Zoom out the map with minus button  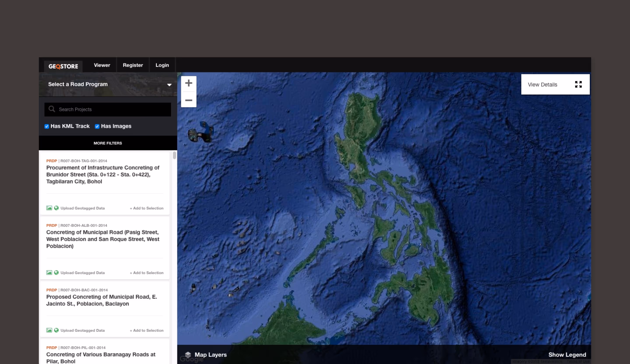(x=189, y=100)
